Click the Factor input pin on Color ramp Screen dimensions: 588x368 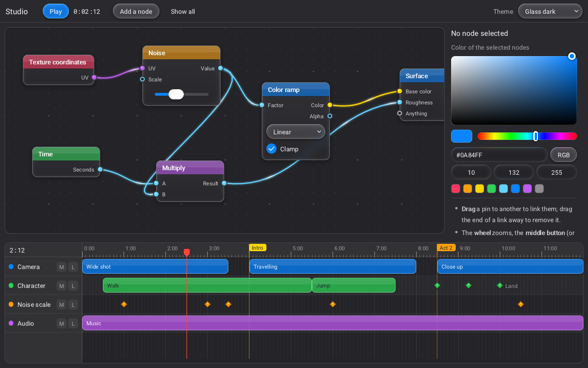[x=262, y=105]
